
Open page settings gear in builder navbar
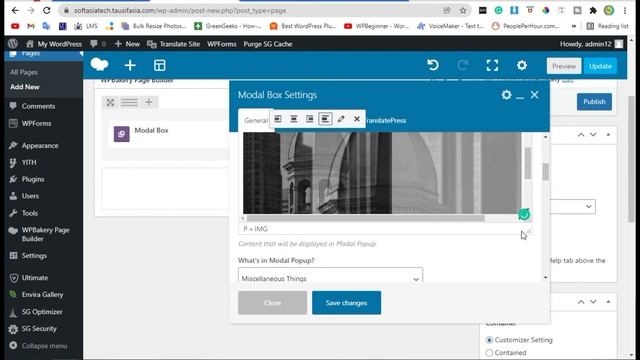click(522, 65)
